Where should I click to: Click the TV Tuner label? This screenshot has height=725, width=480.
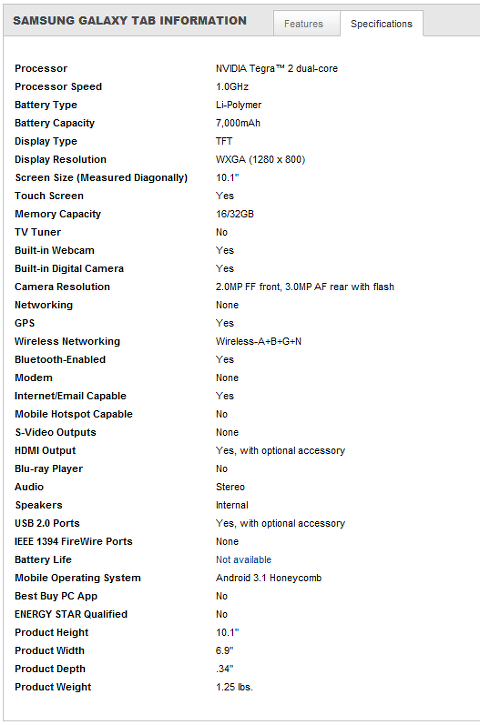(x=37, y=232)
